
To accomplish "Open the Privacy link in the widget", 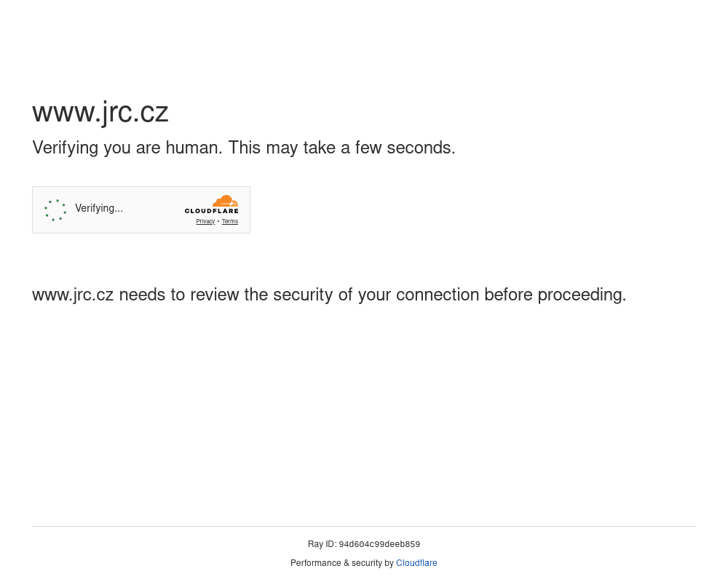I will pos(205,222).
